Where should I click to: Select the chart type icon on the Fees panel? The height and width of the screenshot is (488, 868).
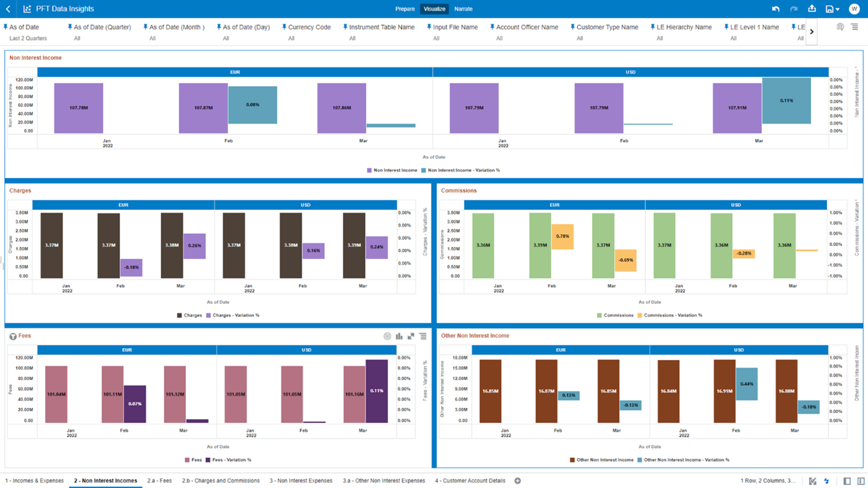point(399,336)
